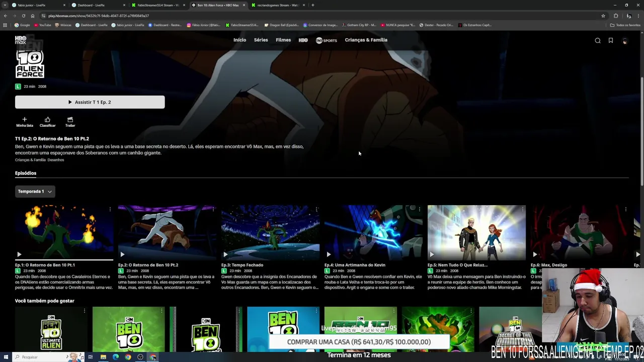Open the HBO Max search icon

click(x=598, y=41)
